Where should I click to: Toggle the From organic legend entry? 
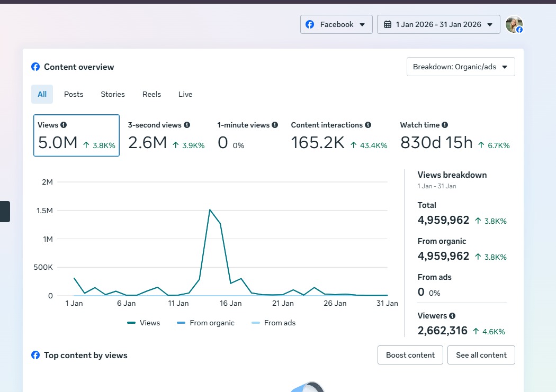pyautogui.click(x=205, y=323)
